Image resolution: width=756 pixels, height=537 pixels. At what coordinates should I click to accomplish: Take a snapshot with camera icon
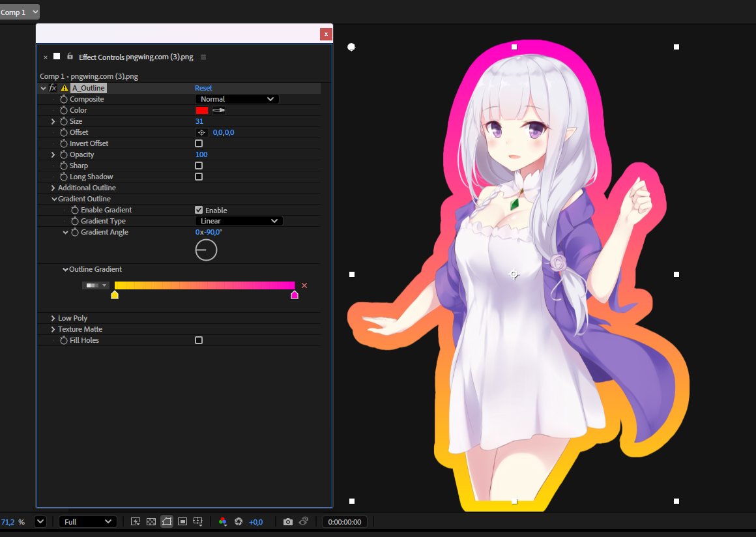pyautogui.click(x=288, y=521)
